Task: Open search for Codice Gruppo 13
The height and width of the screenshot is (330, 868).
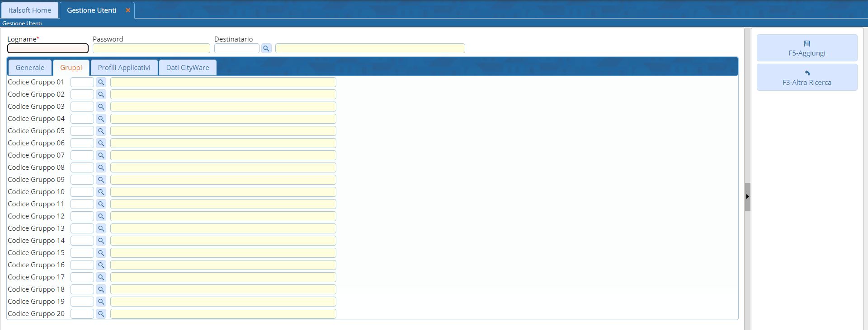Action: click(x=101, y=228)
